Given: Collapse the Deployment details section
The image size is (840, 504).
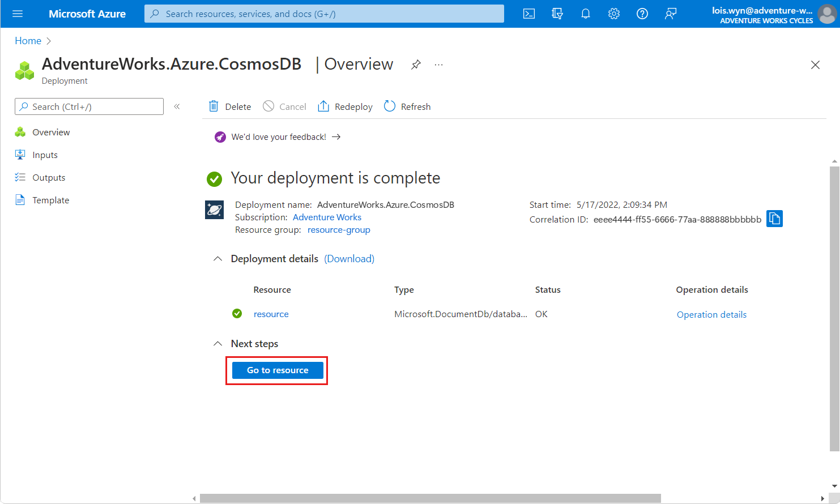Looking at the screenshot, I should tap(218, 259).
